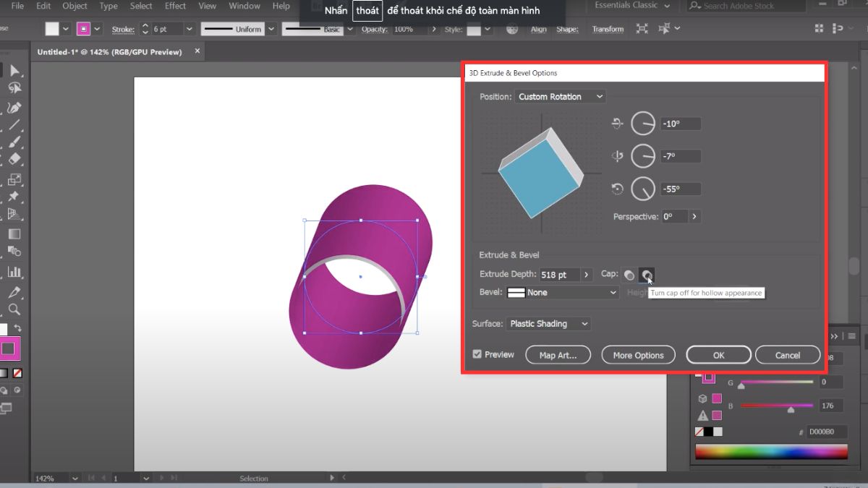The image size is (868, 488).
Task: Click the rotate around X axis icon
Action: click(618, 124)
